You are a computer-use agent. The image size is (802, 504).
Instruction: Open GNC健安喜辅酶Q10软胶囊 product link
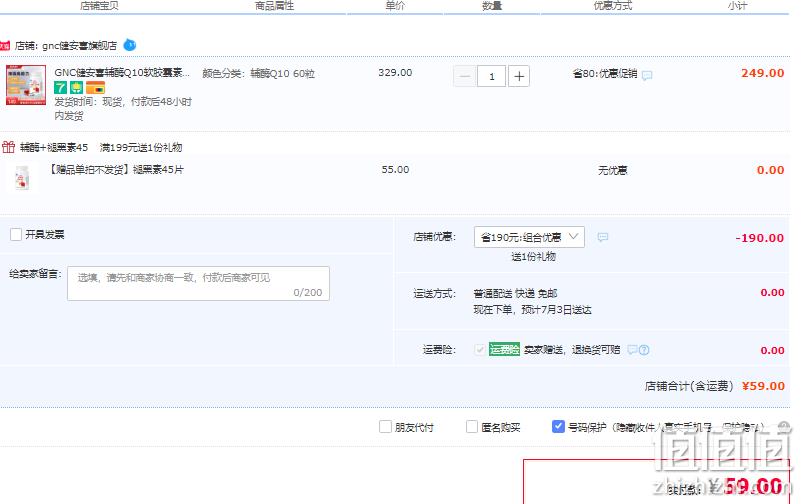point(122,73)
